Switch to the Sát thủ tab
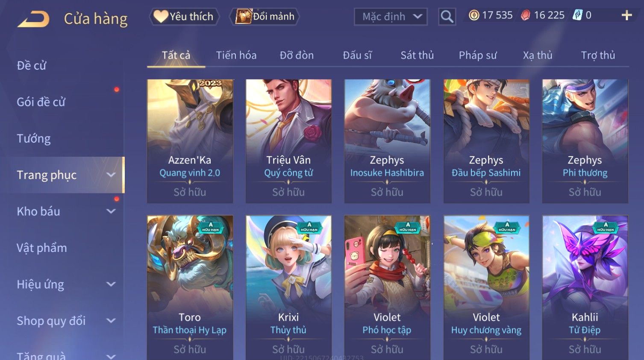 pyautogui.click(x=417, y=55)
